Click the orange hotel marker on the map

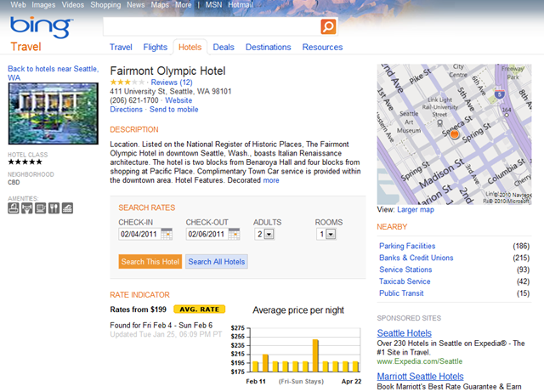(454, 134)
